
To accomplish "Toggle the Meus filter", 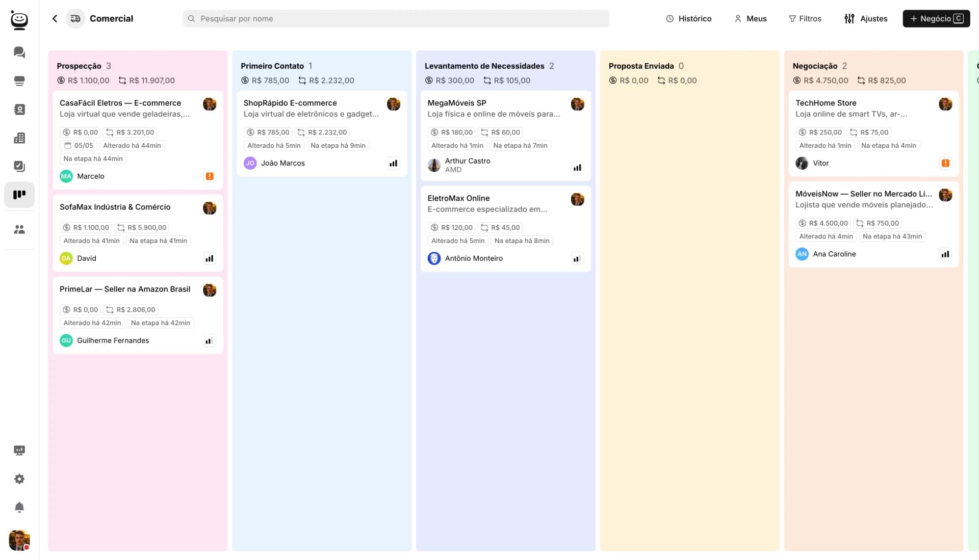I will (750, 19).
